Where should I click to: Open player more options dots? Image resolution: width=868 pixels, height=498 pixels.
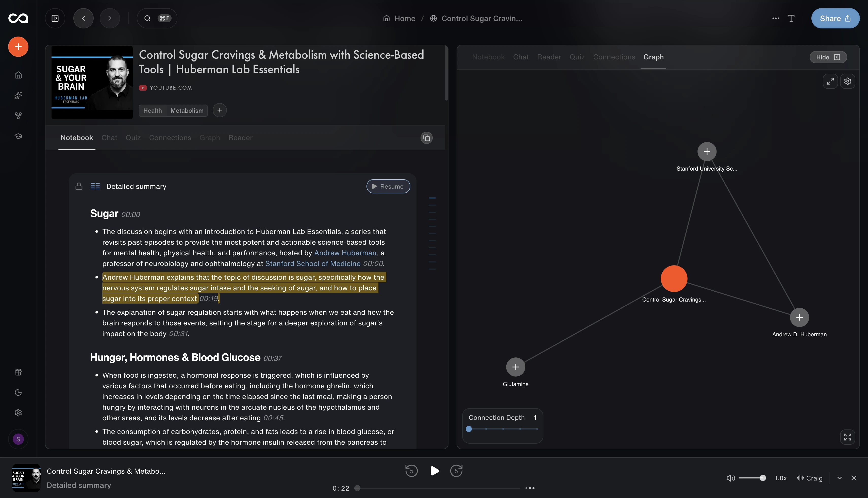tap(530, 488)
